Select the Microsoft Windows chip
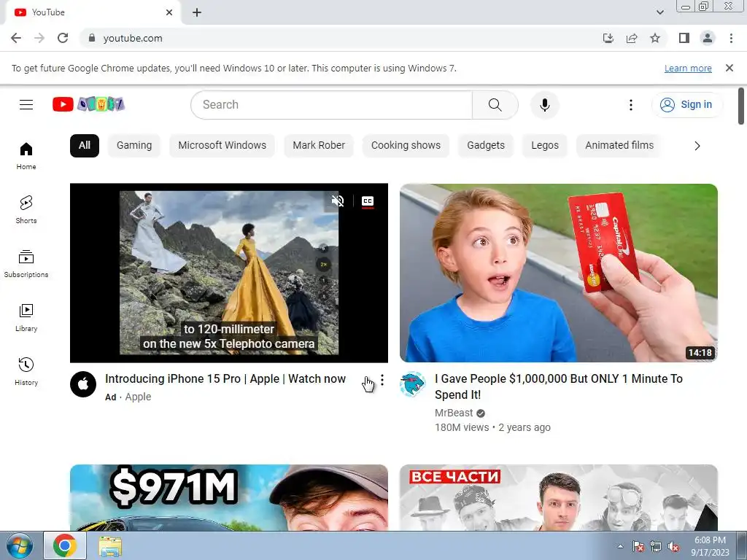Screen dimensions: 747x560 tap(222, 145)
